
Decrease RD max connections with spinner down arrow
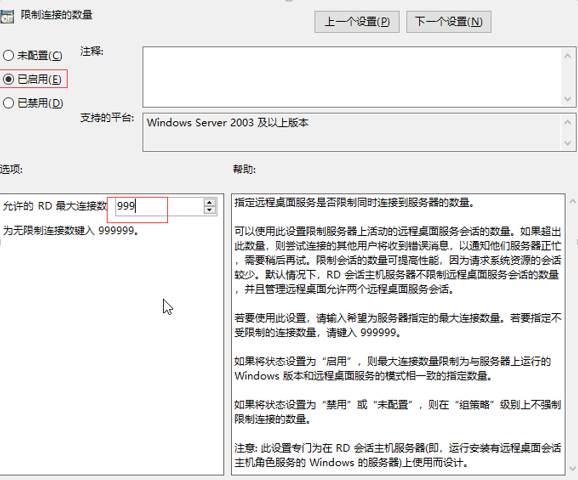(x=209, y=210)
